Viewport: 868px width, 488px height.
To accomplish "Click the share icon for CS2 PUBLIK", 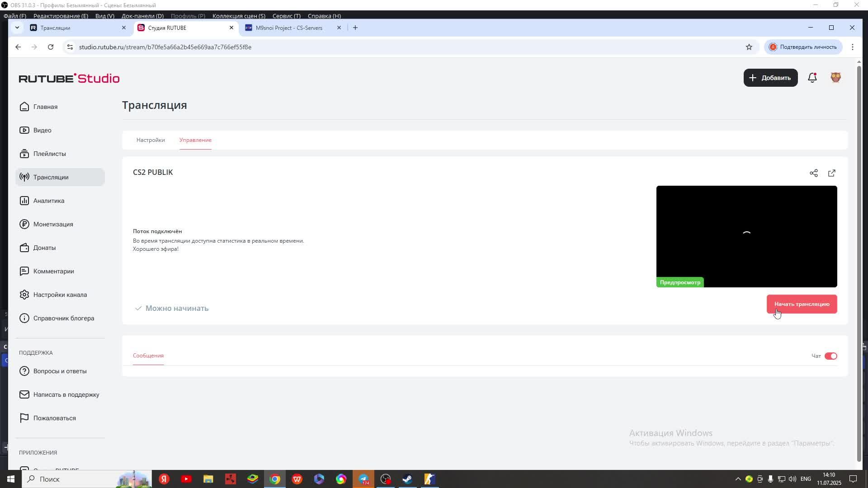I will click(814, 173).
